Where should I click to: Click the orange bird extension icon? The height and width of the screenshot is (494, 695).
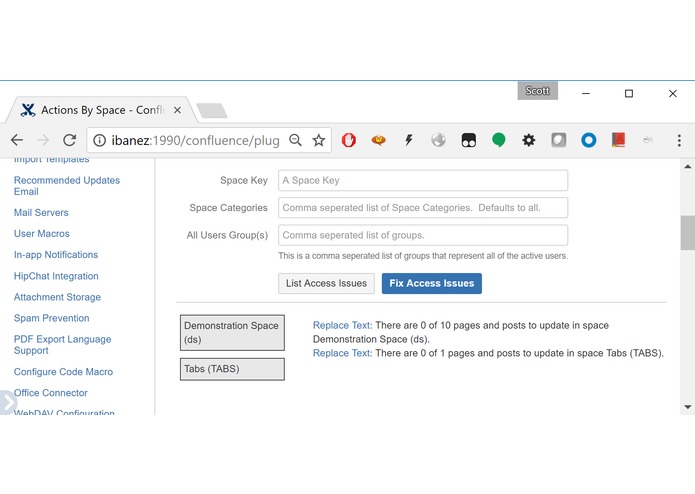tap(379, 140)
